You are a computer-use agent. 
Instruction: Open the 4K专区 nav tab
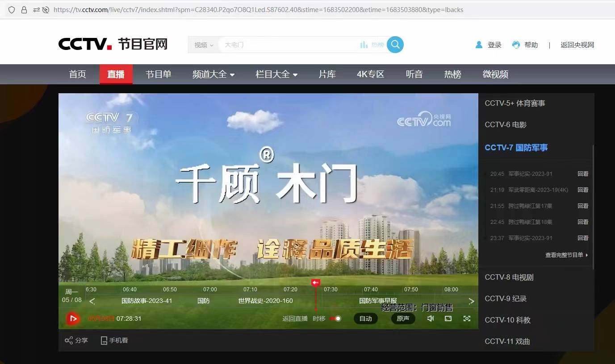pos(370,74)
